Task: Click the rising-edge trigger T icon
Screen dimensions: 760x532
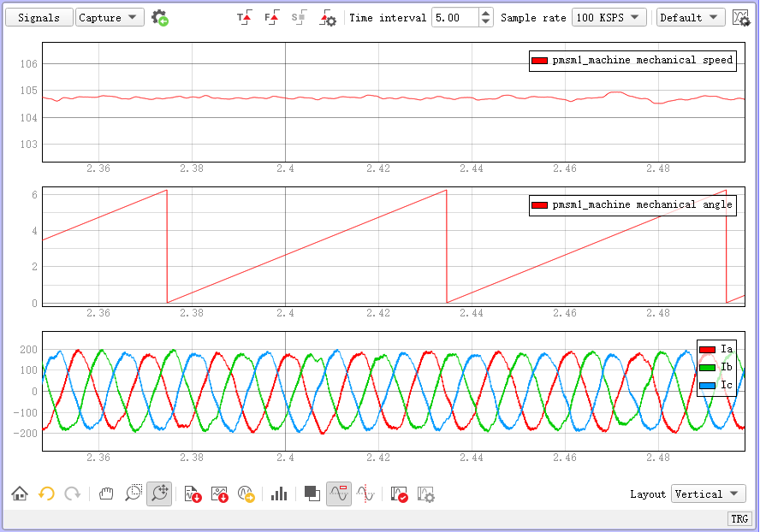Action: coord(244,18)
